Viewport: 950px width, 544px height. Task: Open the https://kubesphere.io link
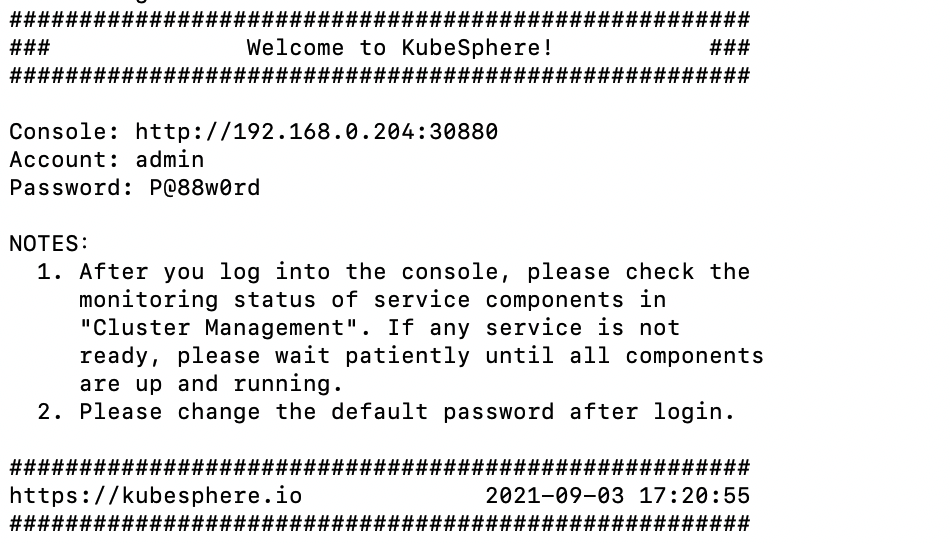[x=155, y=496]
